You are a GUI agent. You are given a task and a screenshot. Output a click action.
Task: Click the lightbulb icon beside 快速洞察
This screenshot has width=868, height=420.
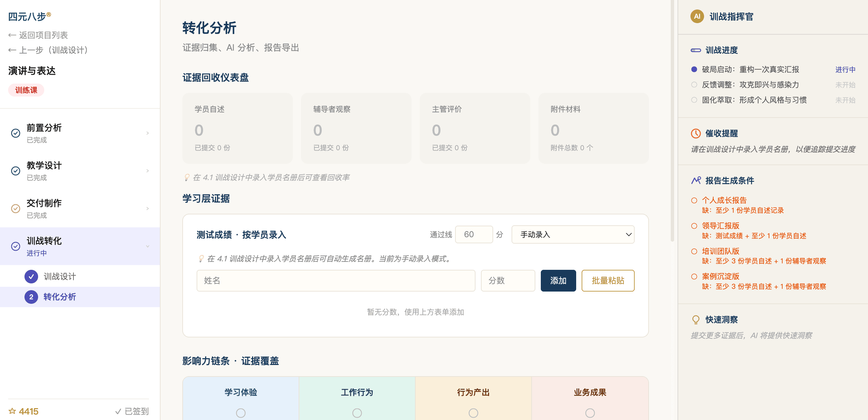click(696, 319)
